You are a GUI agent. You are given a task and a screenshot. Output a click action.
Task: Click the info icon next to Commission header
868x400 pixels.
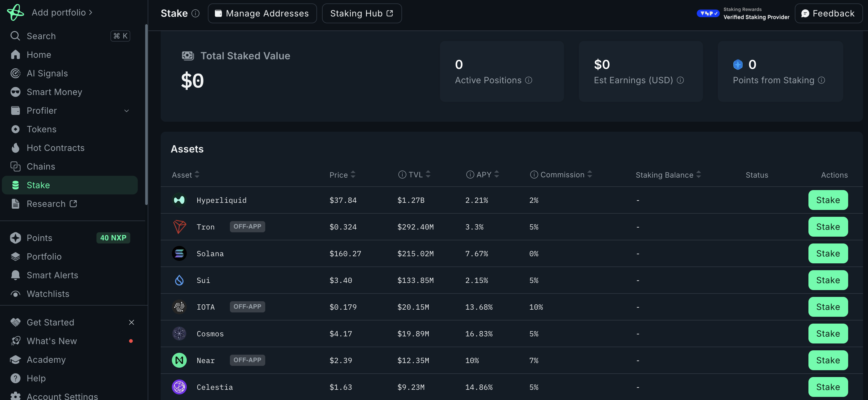[x=534, y=174]
